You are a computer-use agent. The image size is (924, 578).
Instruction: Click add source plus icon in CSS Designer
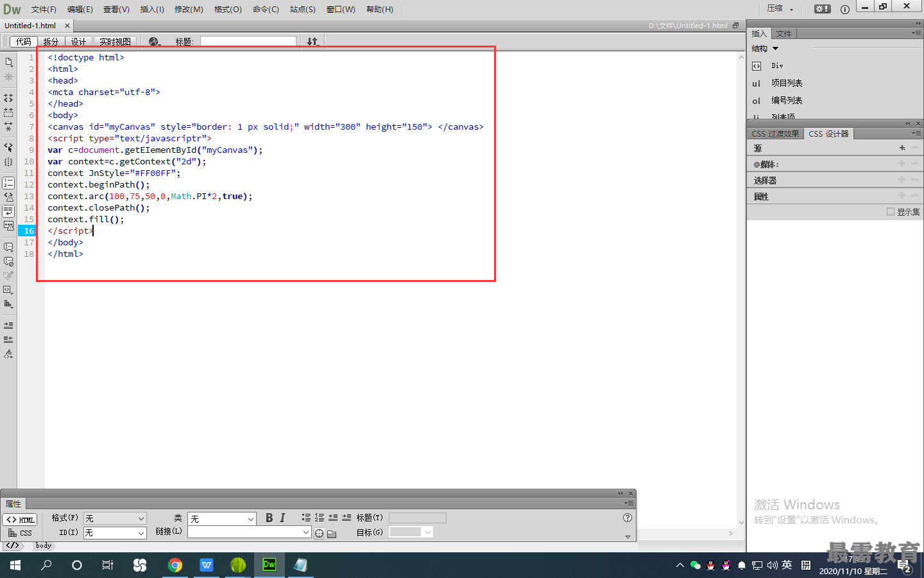pyautogui.click(x=902, y=148)
